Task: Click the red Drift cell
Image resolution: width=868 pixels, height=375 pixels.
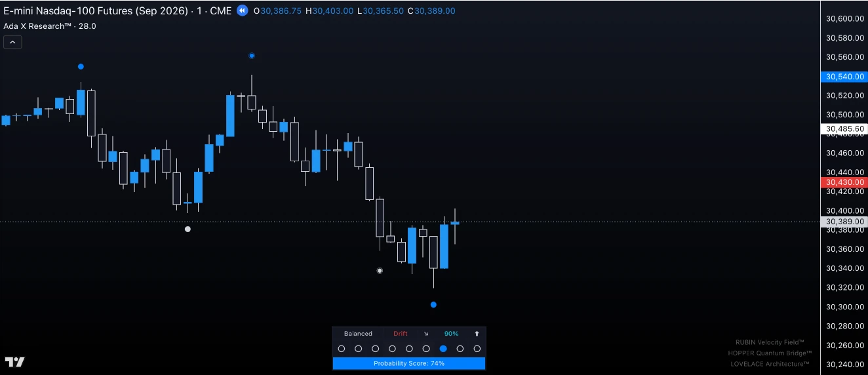Action: [x=400, y=334]
